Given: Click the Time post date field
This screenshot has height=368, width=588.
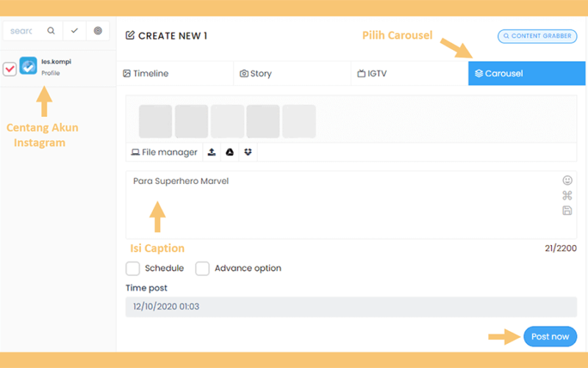Looking at the screenshot, I should coord(351,307).
